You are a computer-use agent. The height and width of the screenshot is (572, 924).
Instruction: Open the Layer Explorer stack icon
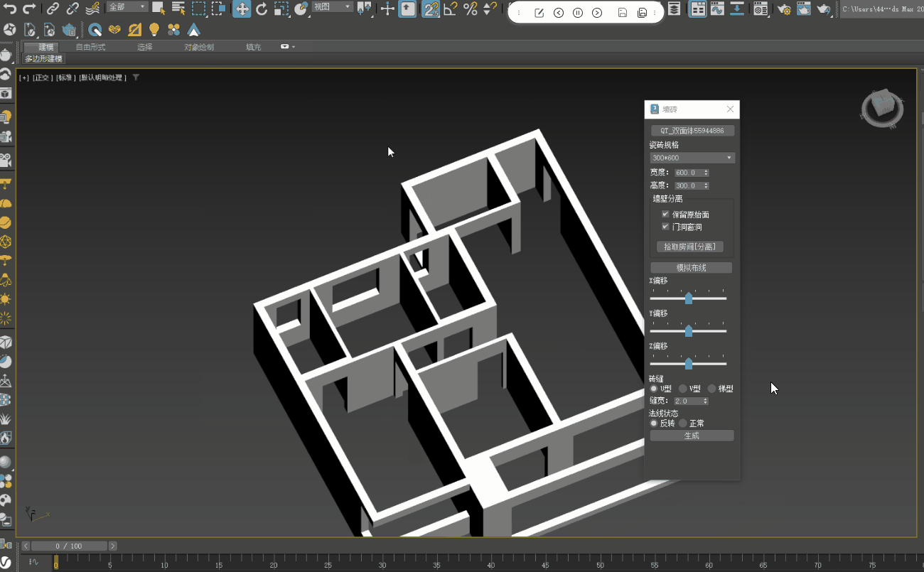point(673,9)
